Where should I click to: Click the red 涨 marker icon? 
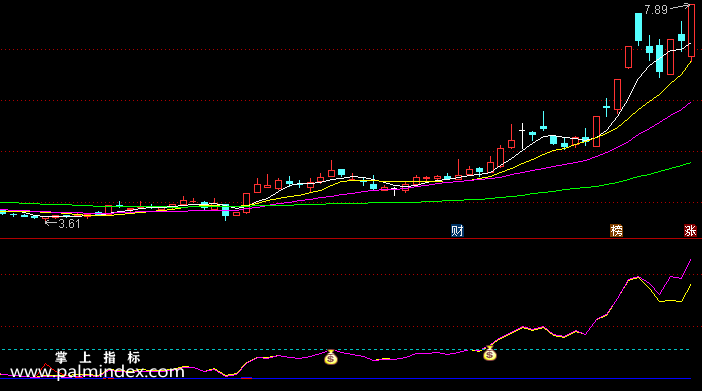click(690, 231)
